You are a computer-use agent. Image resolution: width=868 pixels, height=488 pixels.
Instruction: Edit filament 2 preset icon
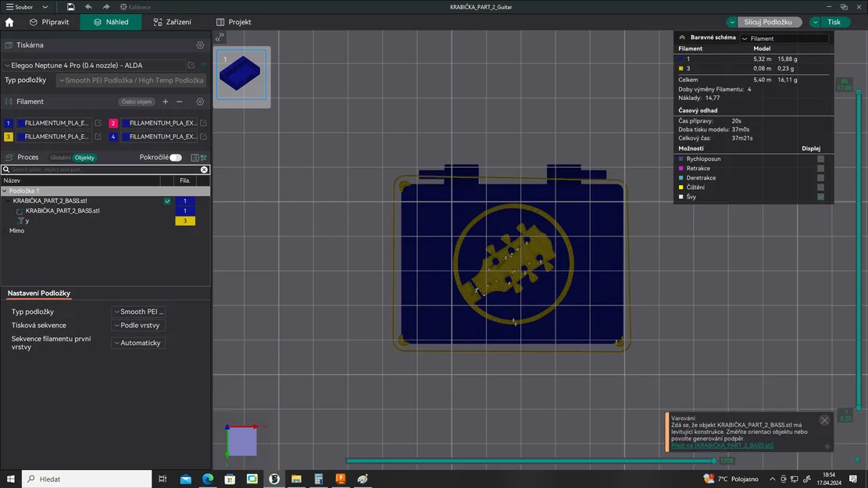(204, 123)
